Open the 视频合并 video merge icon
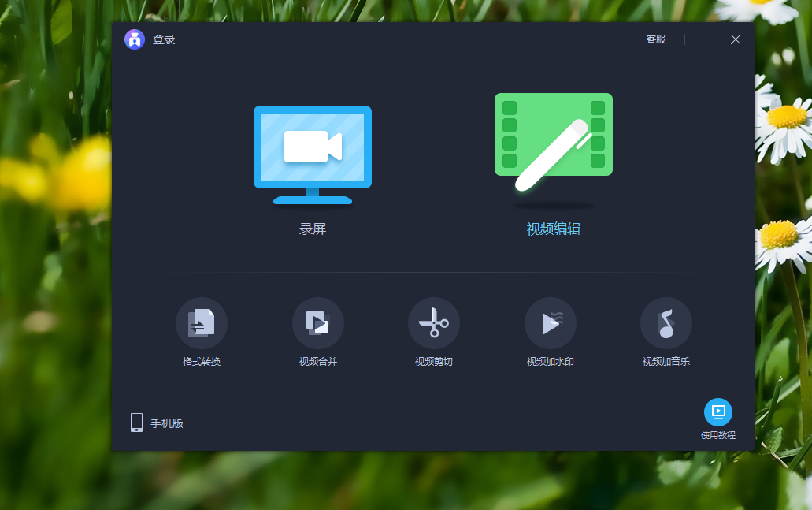Viewport: 812px width, 510px height. tap(318, 323)
